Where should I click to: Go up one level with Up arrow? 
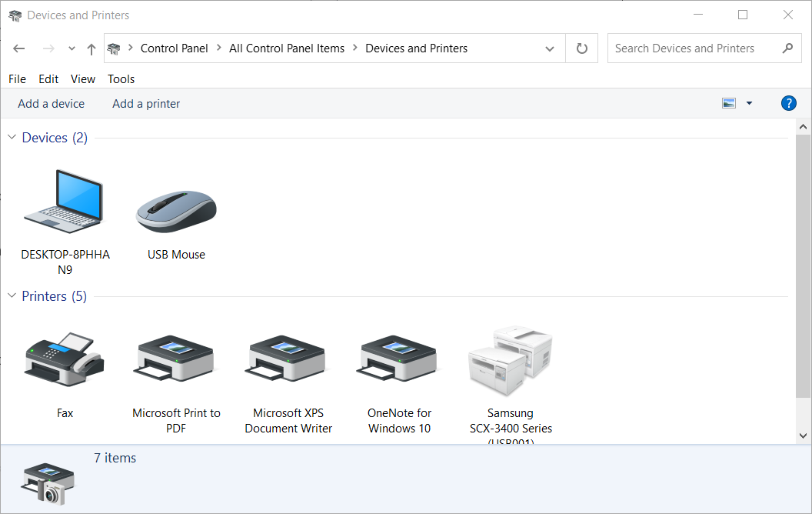[92, 48]
